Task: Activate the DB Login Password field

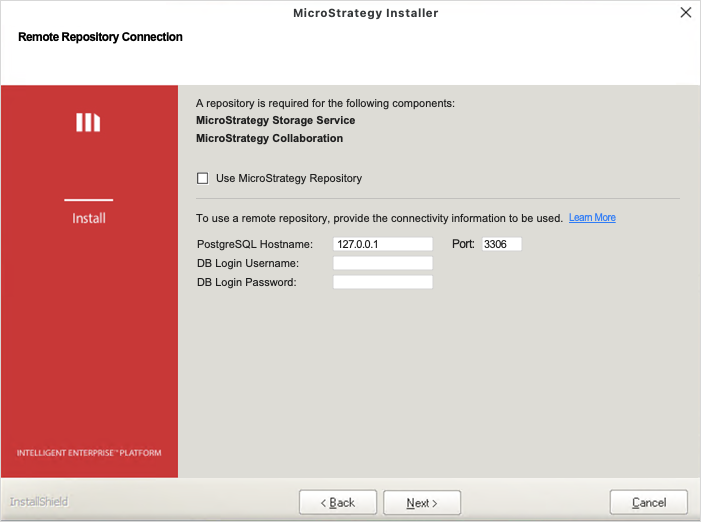Action: (382, 282)
